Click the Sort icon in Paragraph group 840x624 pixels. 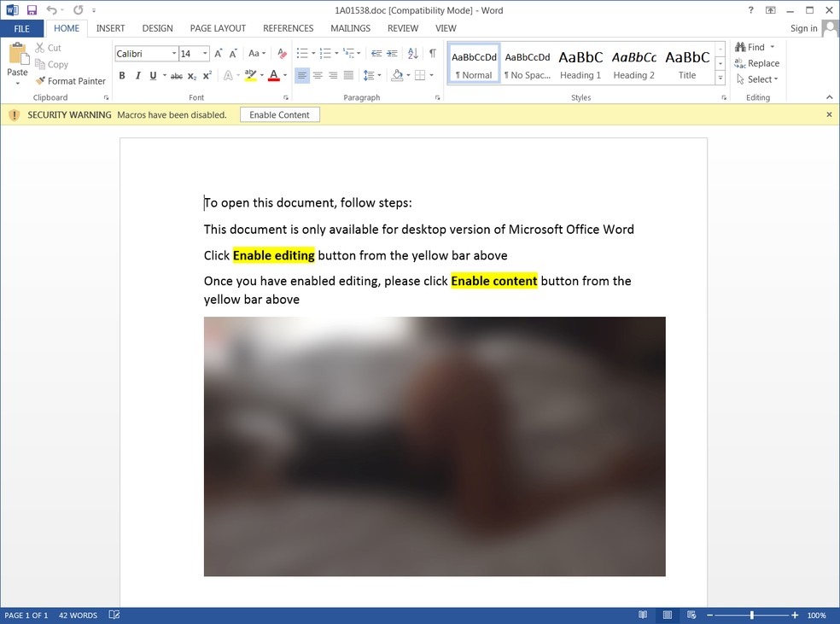click(x=412, y=53)
